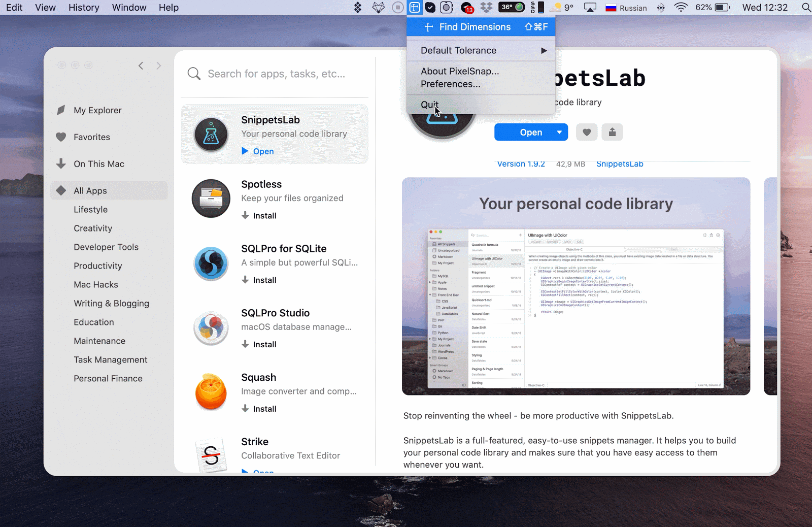Click the Wi-Fi icon in menu bar
812x527 pixels.
[681, 8]
